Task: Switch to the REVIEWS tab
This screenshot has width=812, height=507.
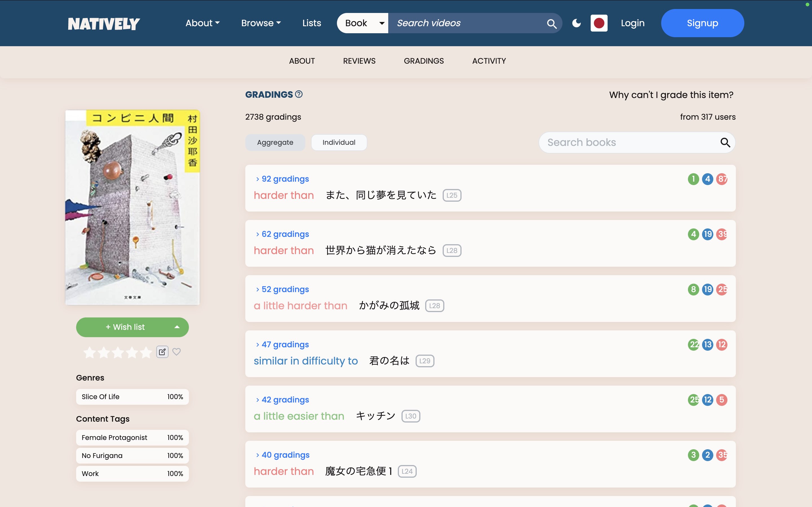Action: (359, 61)
